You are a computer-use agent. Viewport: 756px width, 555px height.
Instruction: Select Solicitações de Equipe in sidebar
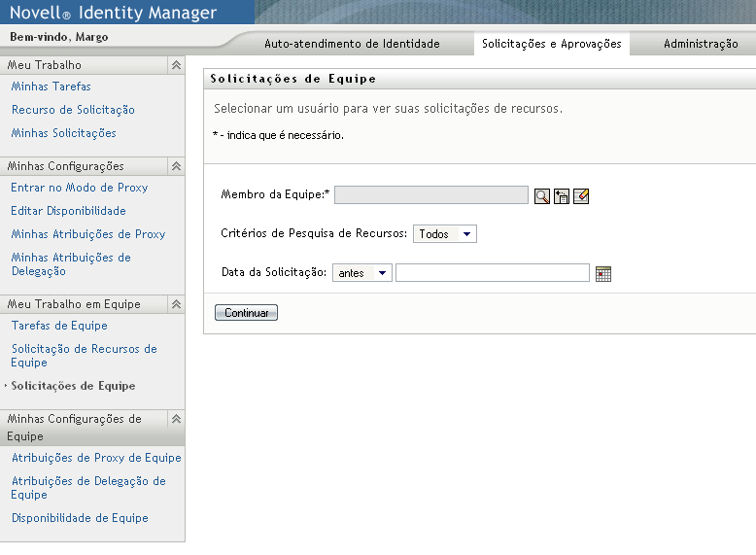pyautogui.click(x=73, y=386)
